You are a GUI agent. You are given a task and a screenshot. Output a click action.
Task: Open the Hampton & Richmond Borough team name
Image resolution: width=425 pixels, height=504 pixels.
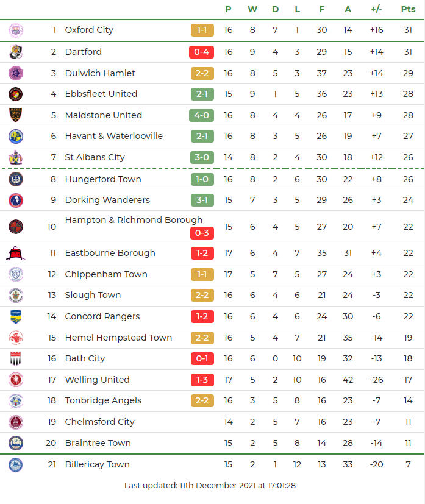coord(134,220)
